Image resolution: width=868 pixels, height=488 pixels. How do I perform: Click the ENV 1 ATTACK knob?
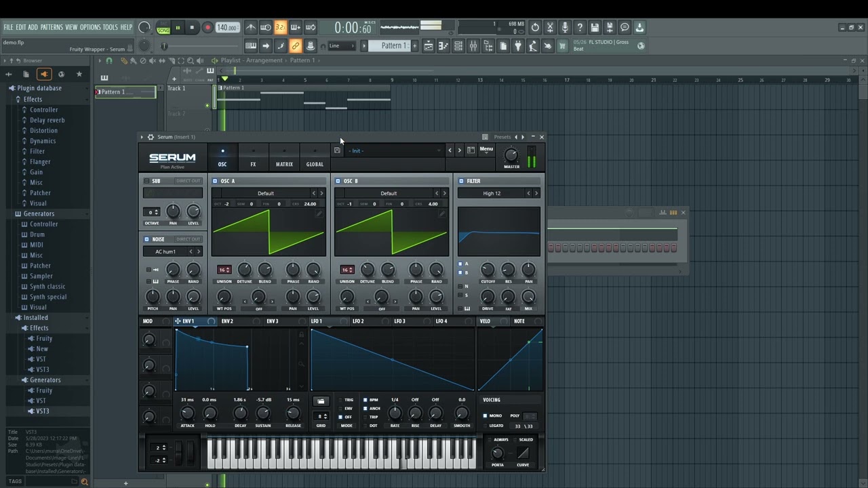(x=188, y=413)
